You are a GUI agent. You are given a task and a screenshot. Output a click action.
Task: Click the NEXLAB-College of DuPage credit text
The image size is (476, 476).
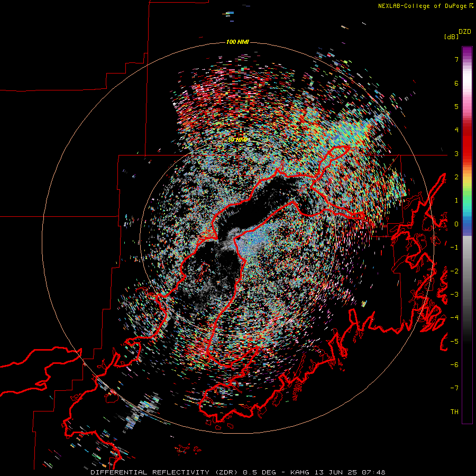(x=425, y=6)
